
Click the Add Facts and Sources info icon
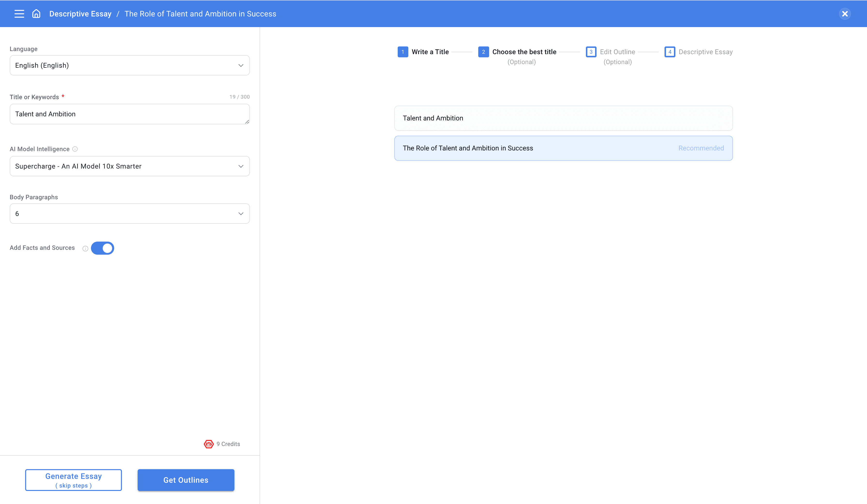[85, 248]
